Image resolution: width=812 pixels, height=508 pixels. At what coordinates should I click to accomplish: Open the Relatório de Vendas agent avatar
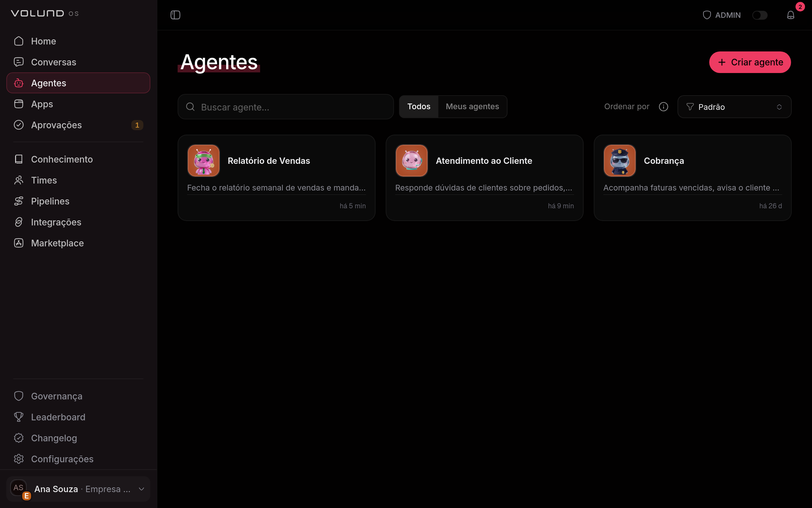(x=204, y=161)
